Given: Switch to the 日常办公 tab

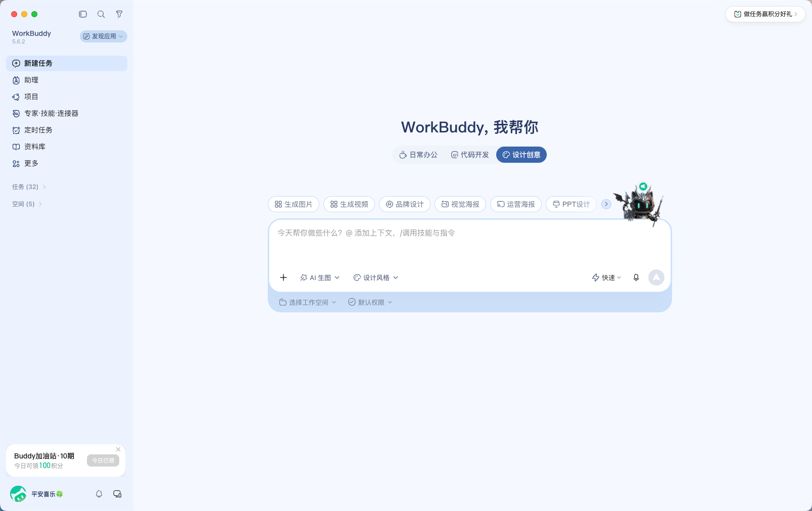Looking at the screenshot, I should [x=418, y=155].
